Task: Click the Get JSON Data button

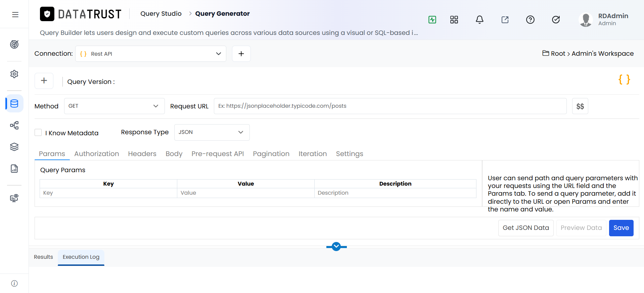Action: pos(526,228)
